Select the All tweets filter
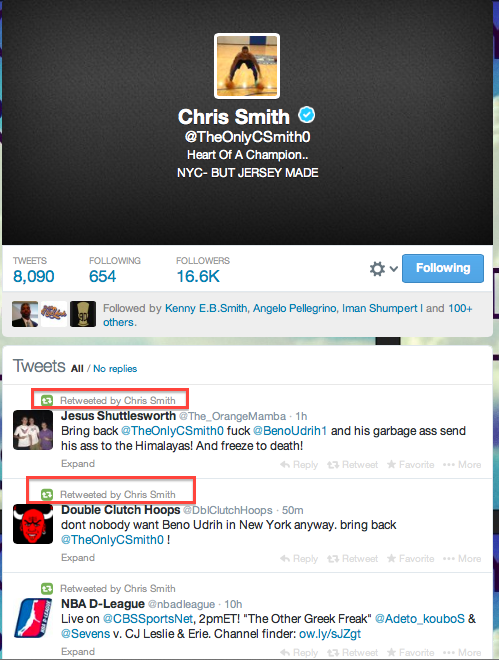 click(77, 369)
